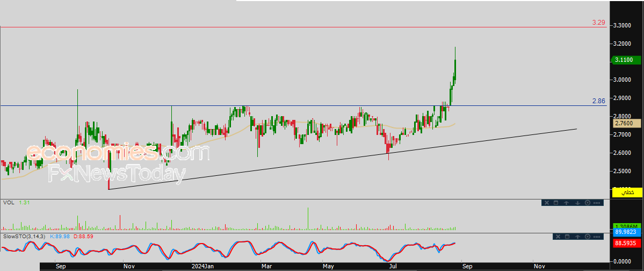Screen dimensions: 644x271
Task: Click the 2.86 blue level label
Action: (x=598, y=101)
